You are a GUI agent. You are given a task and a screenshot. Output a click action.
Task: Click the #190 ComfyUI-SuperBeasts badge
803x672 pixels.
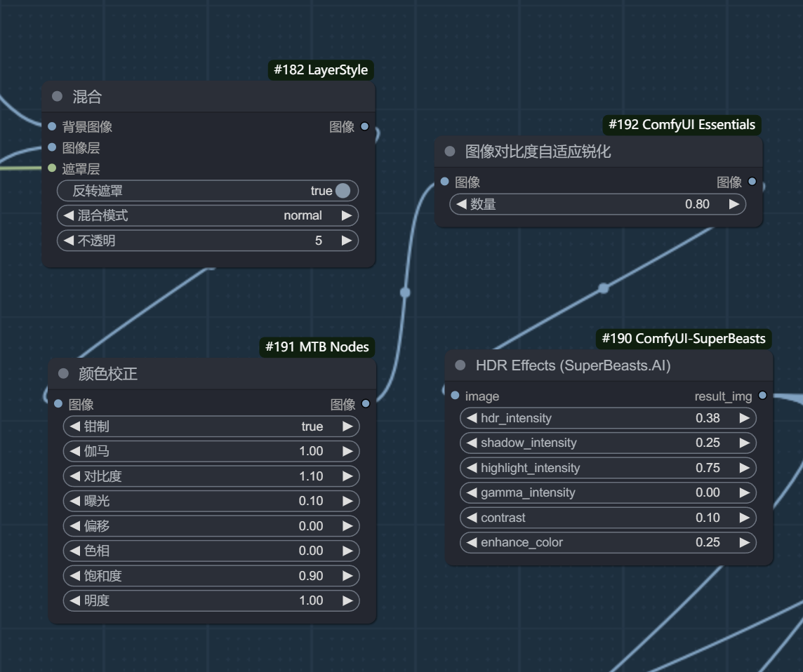click(x=684, y=338)
